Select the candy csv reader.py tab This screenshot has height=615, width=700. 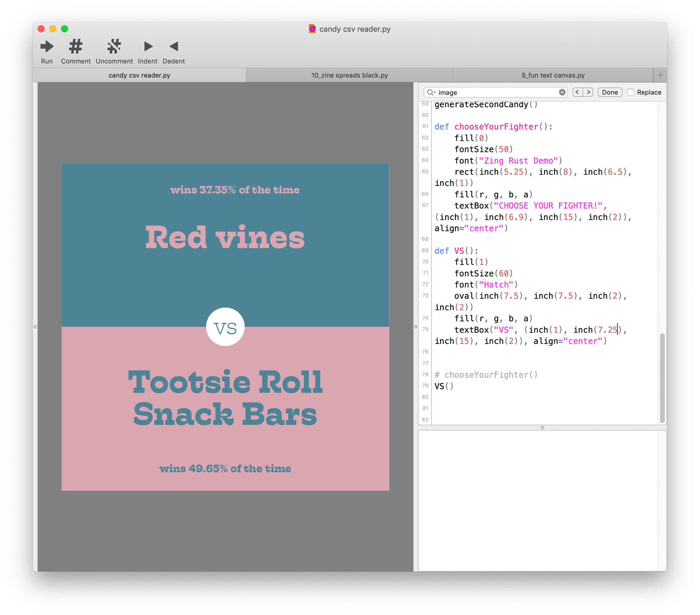pos(139,75)
